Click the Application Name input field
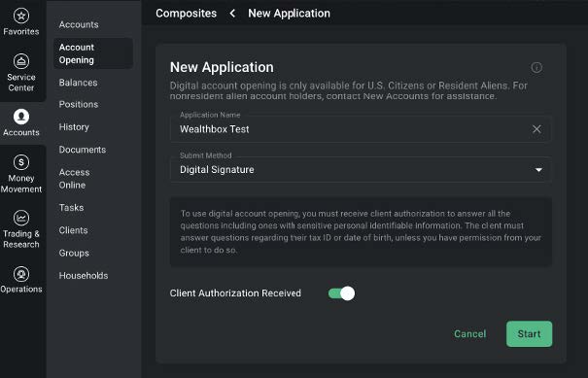 point(361,129)
